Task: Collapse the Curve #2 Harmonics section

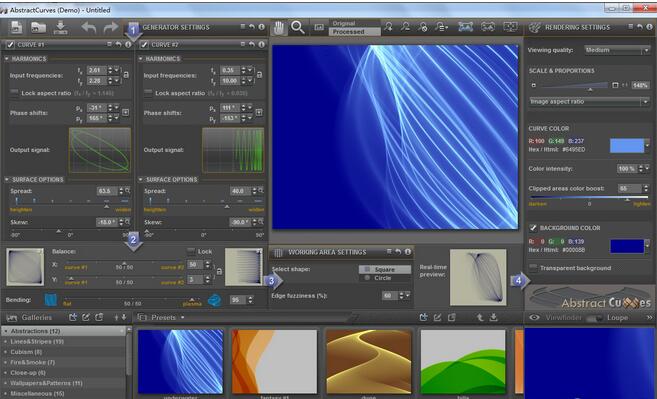Action: (140, 59)
